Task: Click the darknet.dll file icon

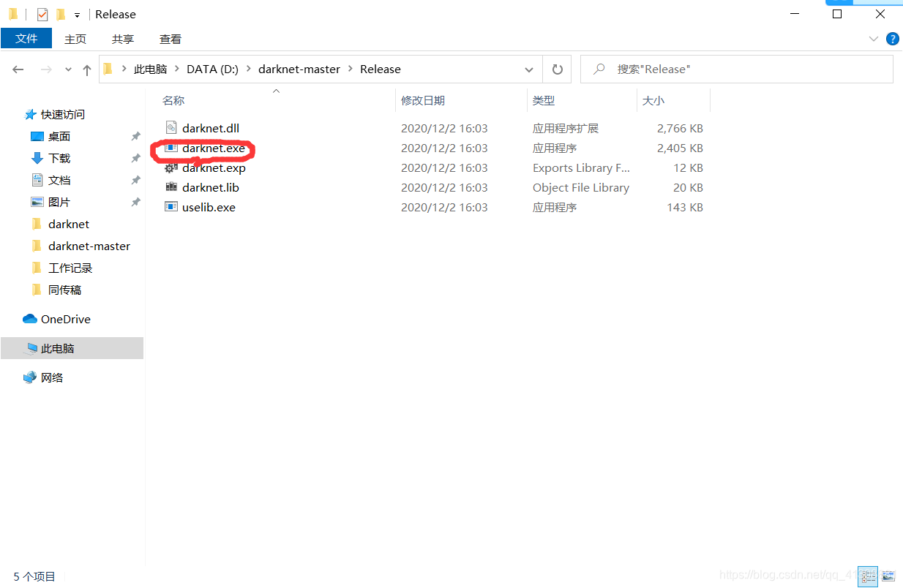Action: click(171, 128)
